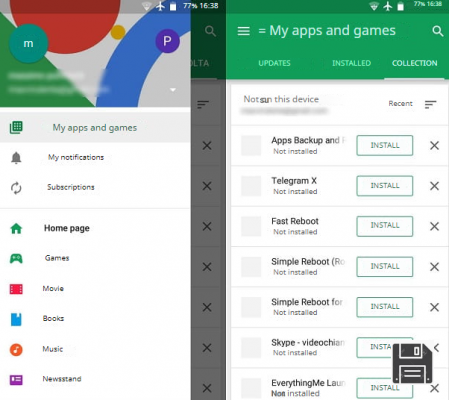The image size is (449, 400).
Task: Open My apps and games drawer entry
Action: pyautogui.click(x=95, y=128)
